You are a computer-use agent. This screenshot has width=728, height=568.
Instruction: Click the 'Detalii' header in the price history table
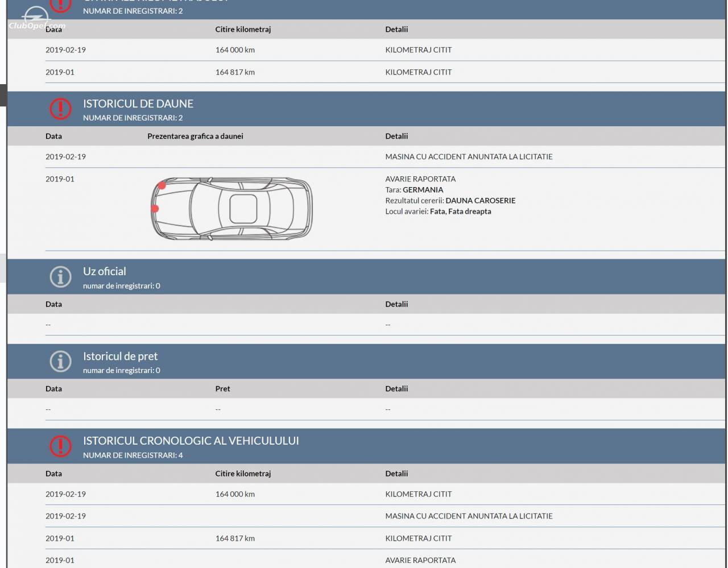pyautogui.click(x=396, y=388)
